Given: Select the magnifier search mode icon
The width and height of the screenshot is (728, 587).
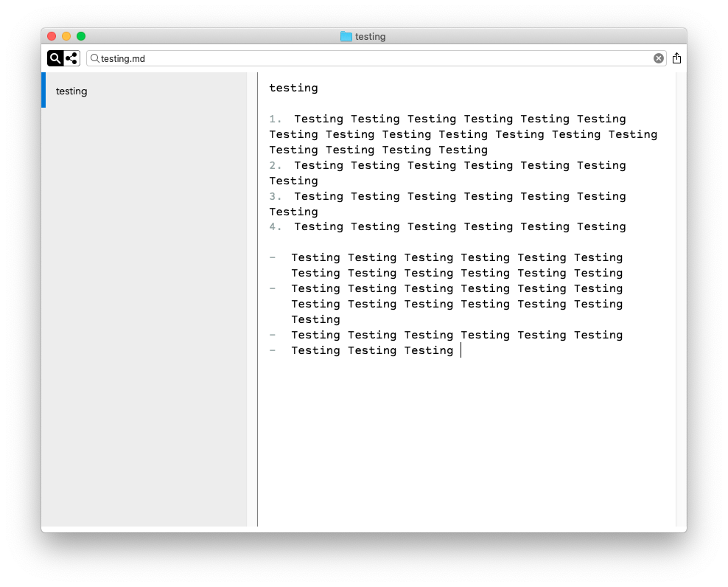Looking at the screenshot, I should (x=55, y=58).
